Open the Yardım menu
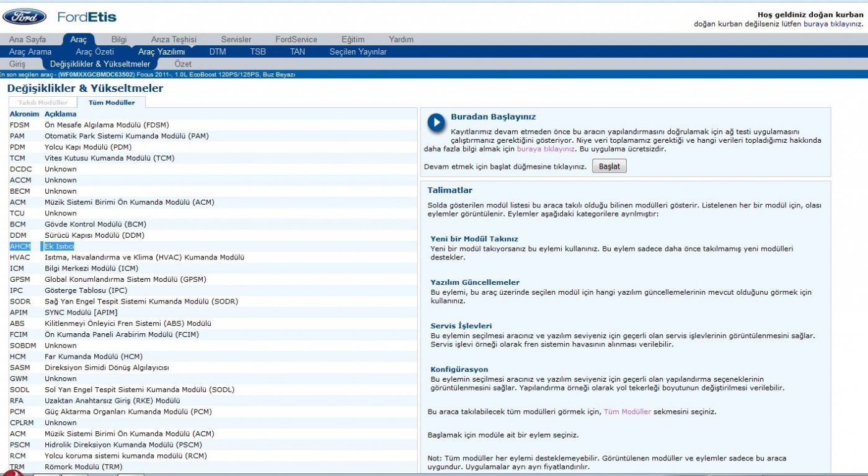Screen dimensions: 868x476 (x=401, y=39)
